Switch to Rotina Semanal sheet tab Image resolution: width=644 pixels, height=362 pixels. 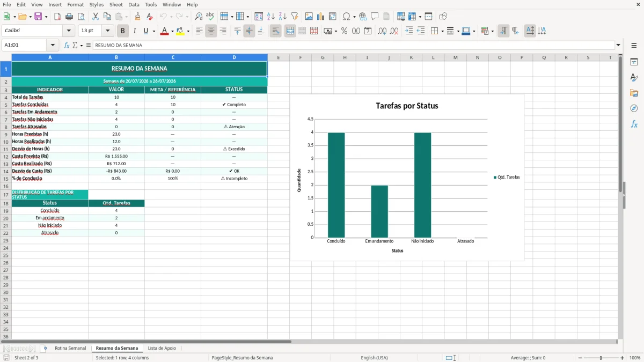[x=70, y=348]
